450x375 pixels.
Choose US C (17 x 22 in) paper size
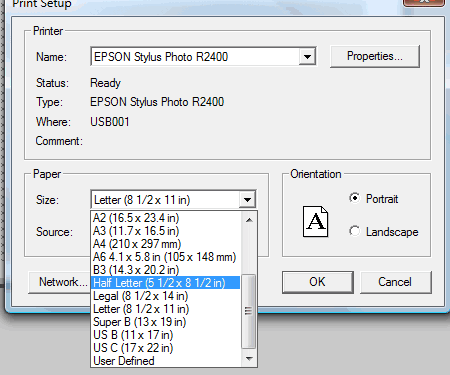click(166, 348)
